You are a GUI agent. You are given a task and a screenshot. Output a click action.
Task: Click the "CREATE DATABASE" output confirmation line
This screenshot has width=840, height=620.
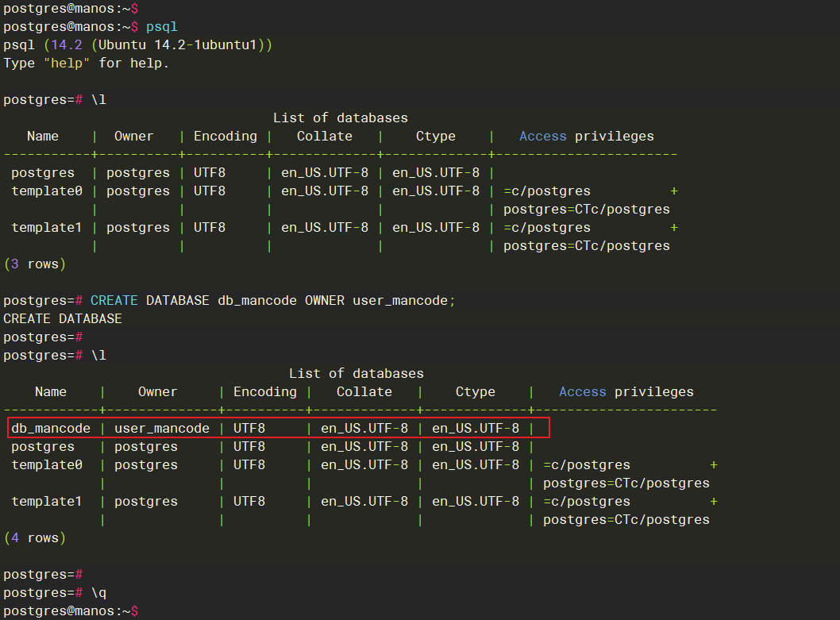tap(63, 318)
